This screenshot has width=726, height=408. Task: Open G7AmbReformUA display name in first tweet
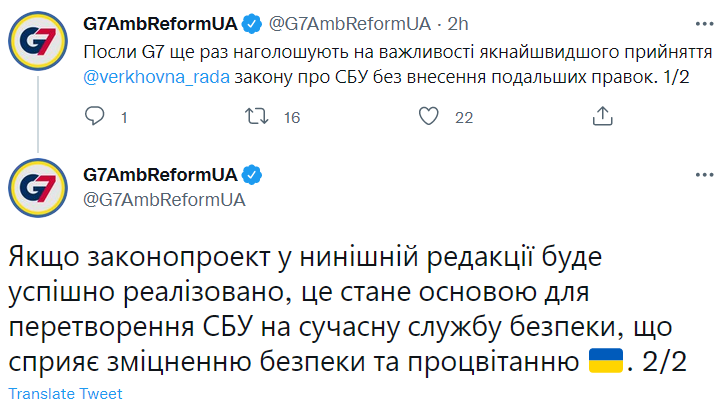[x=160, y=20]
